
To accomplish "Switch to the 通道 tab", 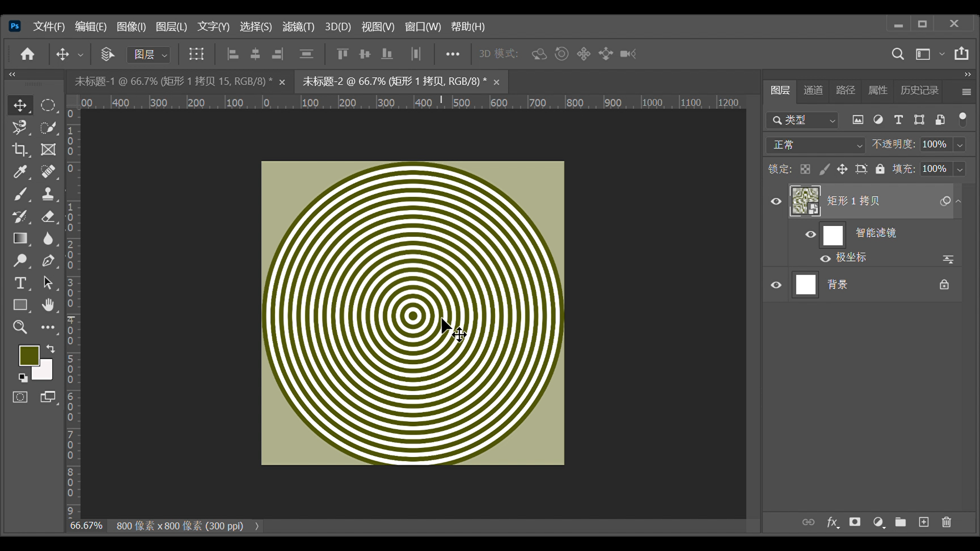I will click(x=813, y=90).
